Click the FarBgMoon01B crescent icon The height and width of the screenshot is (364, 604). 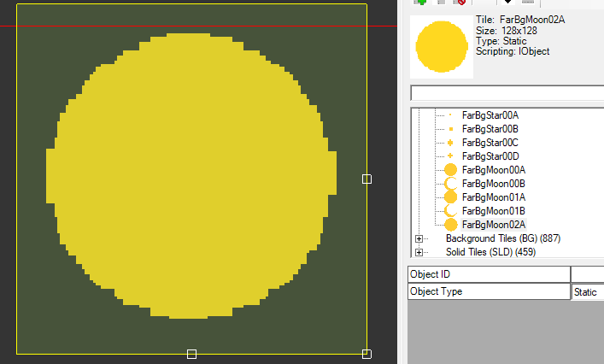(x=451, y=210)
